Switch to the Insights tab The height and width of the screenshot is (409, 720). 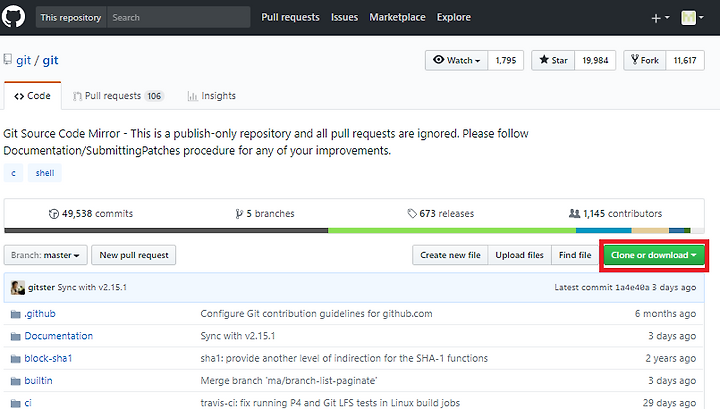[212, 96]
